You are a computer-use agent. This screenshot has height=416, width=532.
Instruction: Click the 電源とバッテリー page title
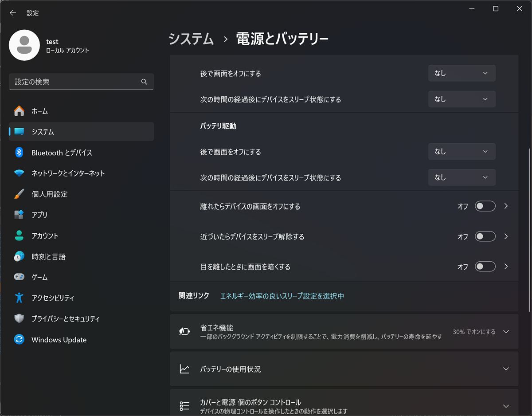282,39
